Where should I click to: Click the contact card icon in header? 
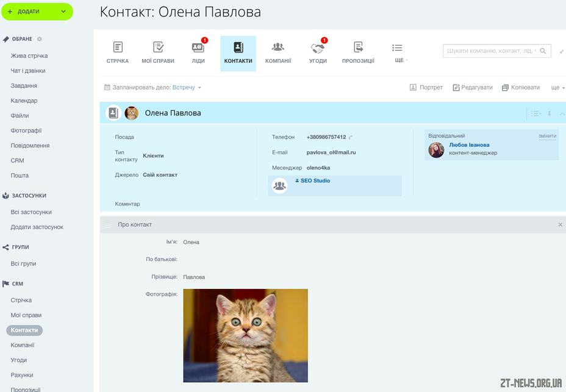(113, 113)
